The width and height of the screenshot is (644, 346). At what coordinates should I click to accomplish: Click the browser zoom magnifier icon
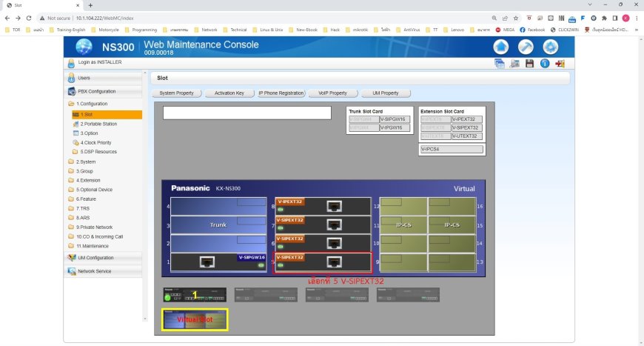click(494, 18)
